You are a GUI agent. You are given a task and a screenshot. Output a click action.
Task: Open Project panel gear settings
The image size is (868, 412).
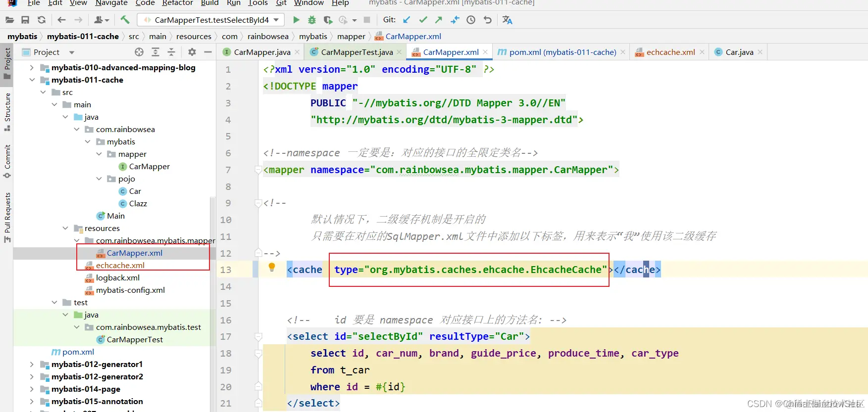192,52
